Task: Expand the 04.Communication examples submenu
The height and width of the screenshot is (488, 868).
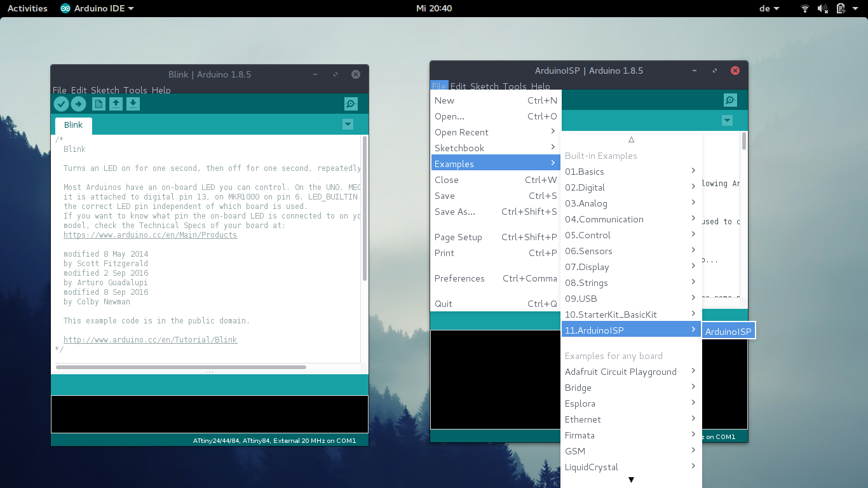Action: (631, 219)
